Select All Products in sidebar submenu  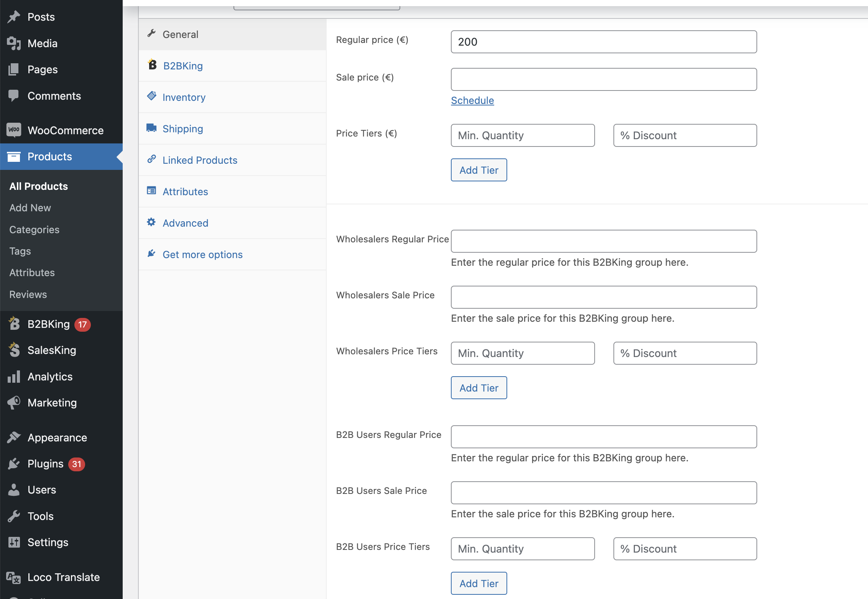39,186
